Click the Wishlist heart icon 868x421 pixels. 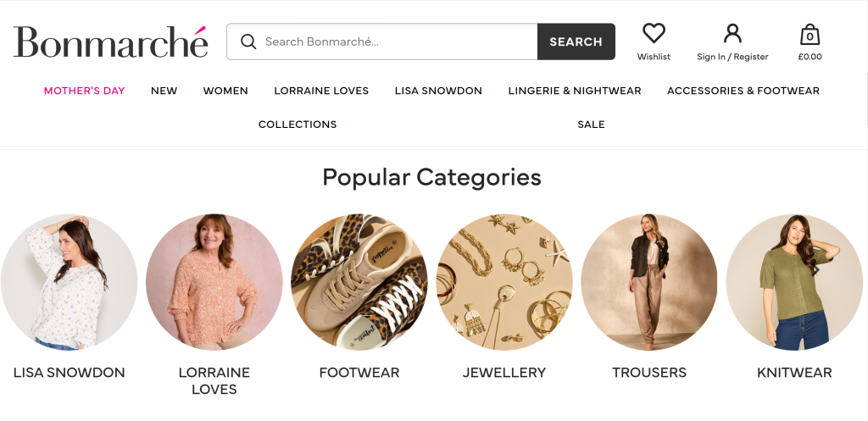654,34
